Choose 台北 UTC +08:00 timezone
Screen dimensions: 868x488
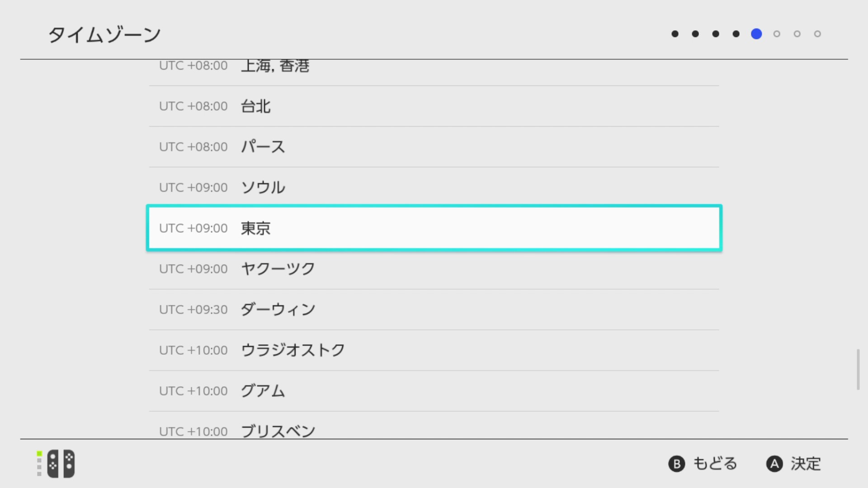pyautogui.click(x=434, y=106)
